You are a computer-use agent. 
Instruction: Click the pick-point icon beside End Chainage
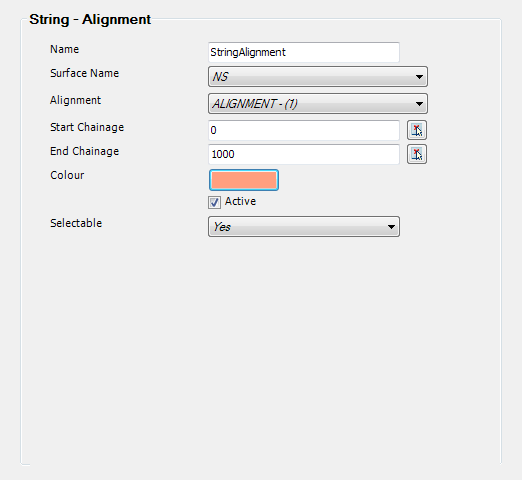click(417, 154)
